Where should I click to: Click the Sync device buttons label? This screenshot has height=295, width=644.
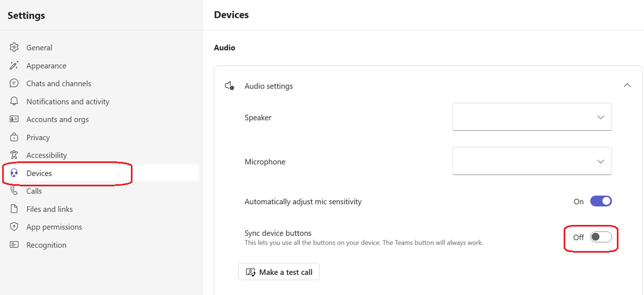pyautogui.click(x=278, y=233)
